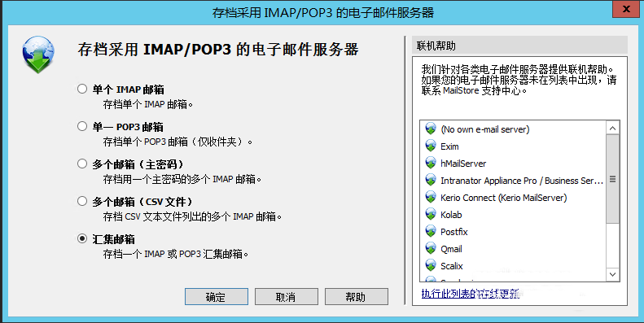Viewport: 644px width, 323px height.
Task: Click the 取消 button
Action: tap(287, 297)
